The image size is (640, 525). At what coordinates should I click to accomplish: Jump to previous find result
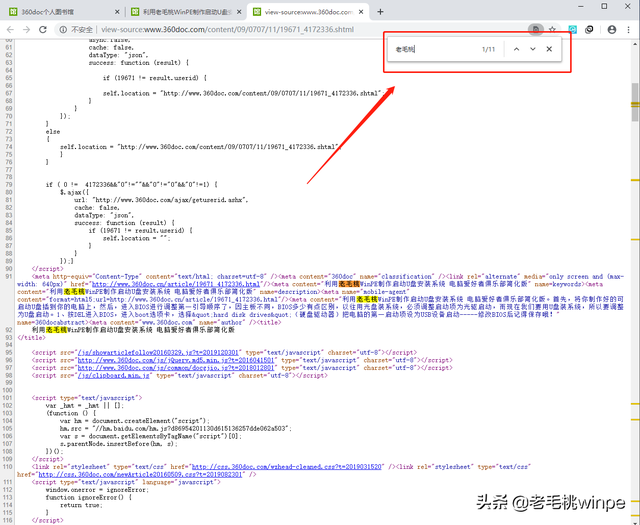coord(516,49)
